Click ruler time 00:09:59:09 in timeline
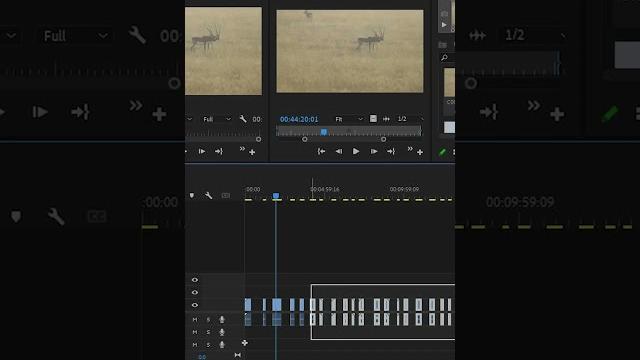 tap(404, 189)
